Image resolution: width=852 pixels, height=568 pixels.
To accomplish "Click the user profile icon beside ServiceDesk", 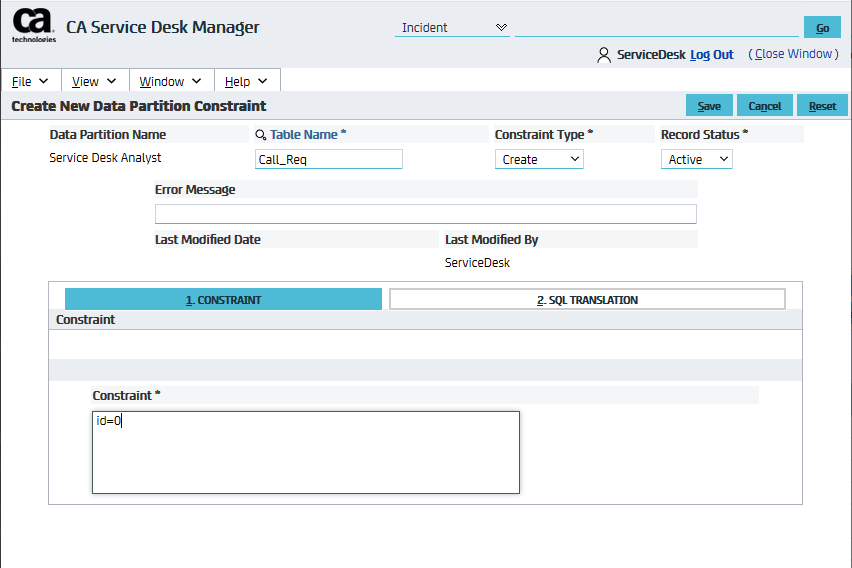I will (x=604, y=55).
